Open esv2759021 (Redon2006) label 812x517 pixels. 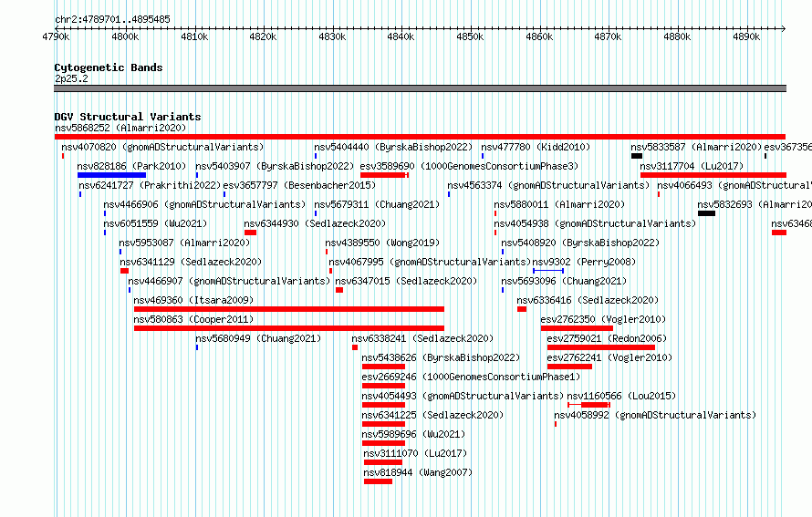[607, 338]
